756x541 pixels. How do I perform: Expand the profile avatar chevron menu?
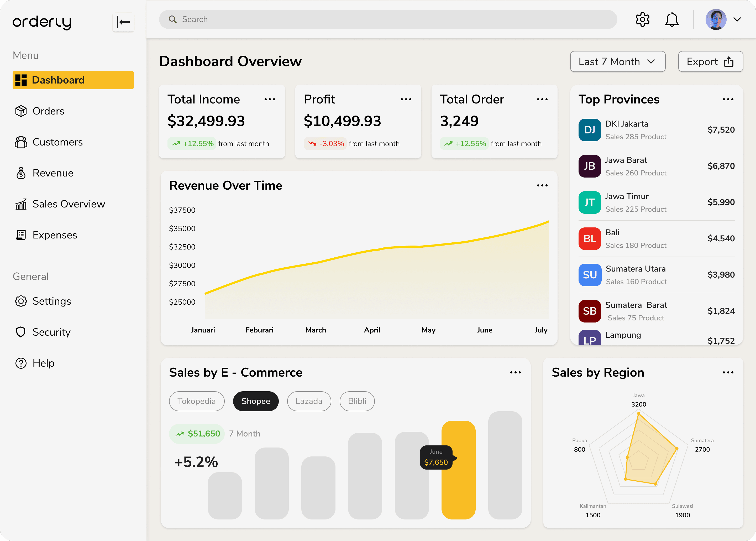click(737, 20)
